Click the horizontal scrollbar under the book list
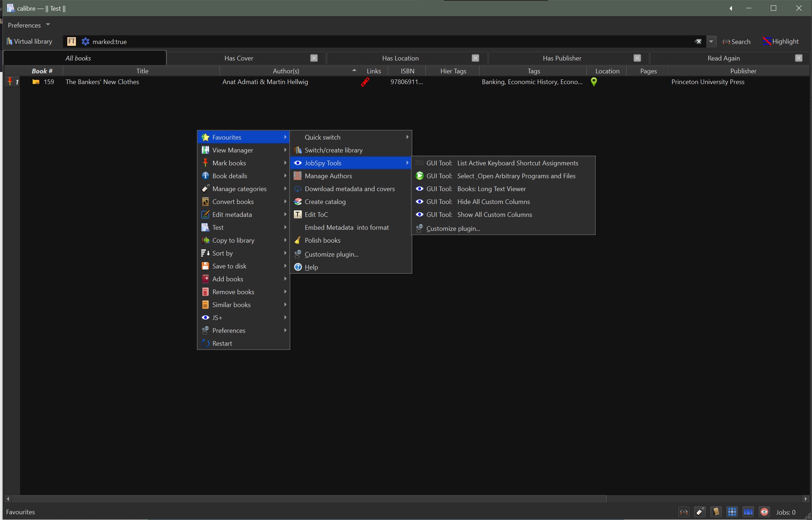Viewport: 812px width, 520px height. [x=309, y=499]
